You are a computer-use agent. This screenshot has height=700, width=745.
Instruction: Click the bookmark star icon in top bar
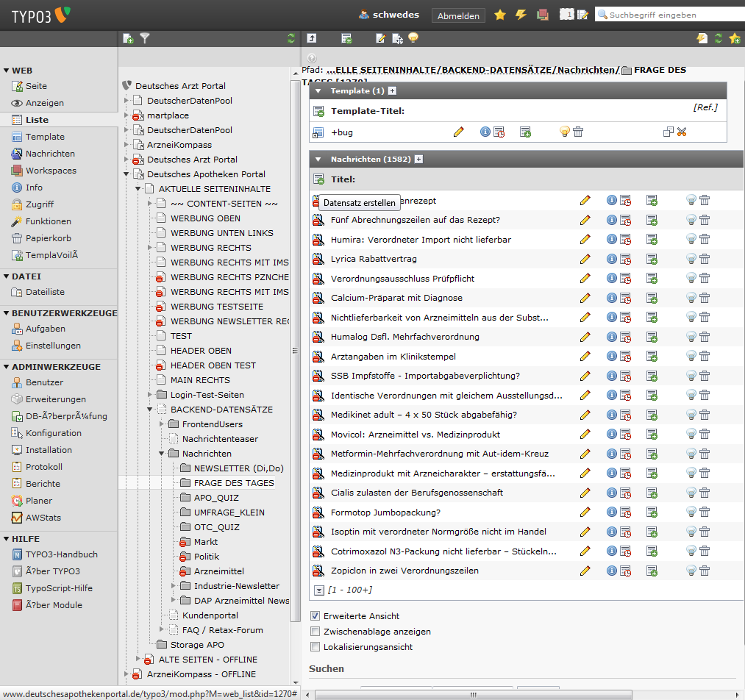[500, 15]
